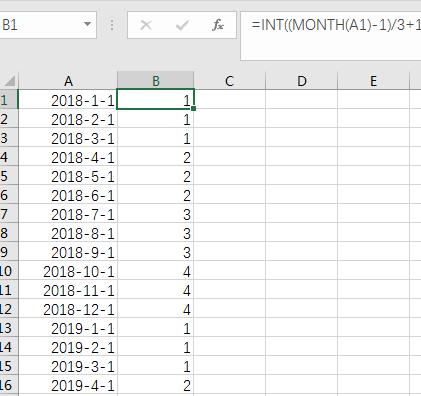This screenshot has height=396, width=421.
Task: Click empty cell D1
Action: (x=302, y=99)
